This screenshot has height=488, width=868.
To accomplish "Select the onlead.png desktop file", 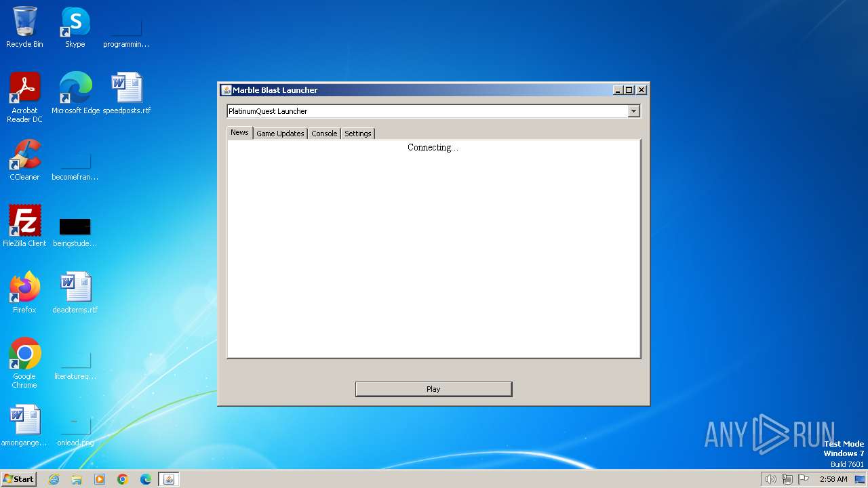I will point(75,431).
